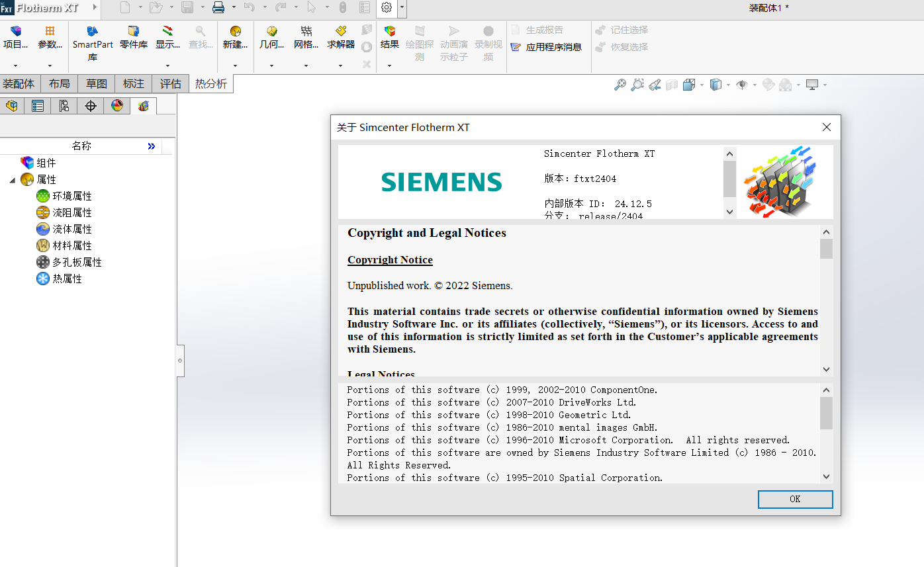Click the Zoom to Area icon
This screenshot has width=924, height=567.
point(637,85)
